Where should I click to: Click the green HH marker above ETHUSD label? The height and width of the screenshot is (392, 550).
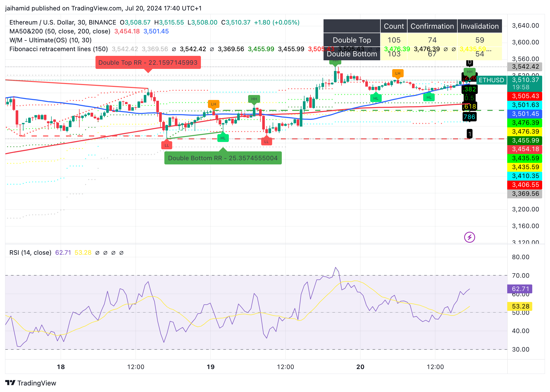[x=469, y=72]
